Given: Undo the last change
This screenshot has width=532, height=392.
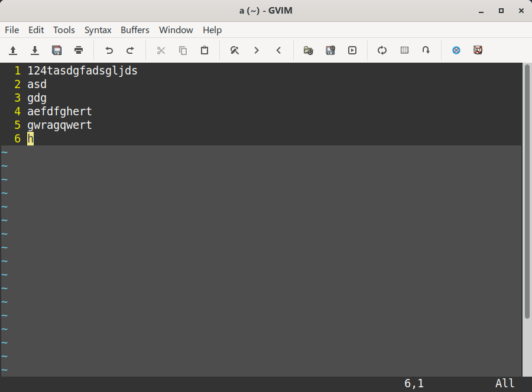Looking at the screenshot, I should click(109, 51).
